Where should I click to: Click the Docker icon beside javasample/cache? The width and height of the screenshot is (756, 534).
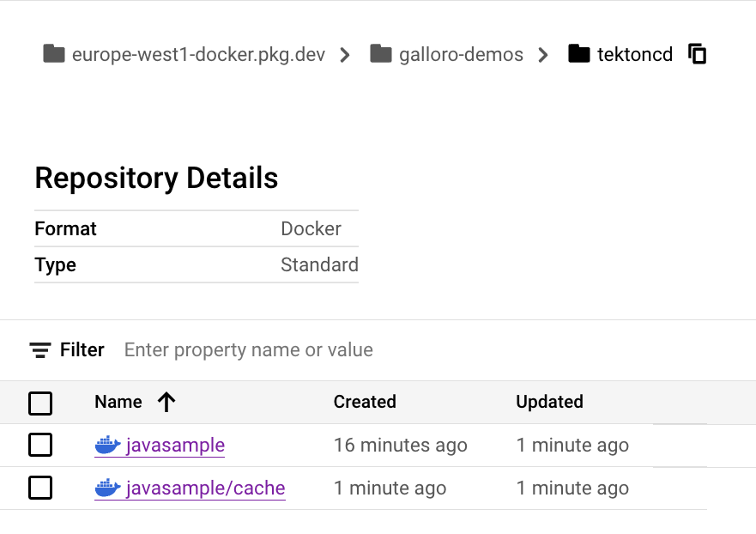coord(107,488)
